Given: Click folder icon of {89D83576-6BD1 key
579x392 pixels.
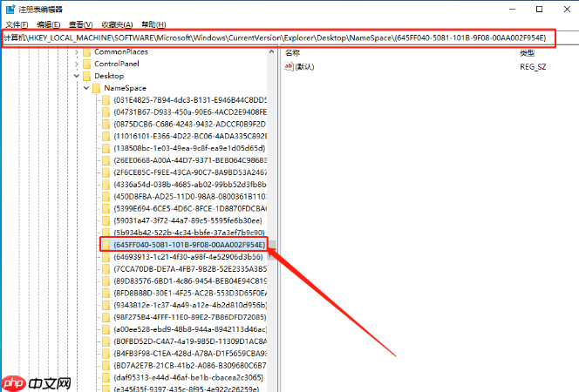Looking at the screenshot, I should tap(106, 281).
